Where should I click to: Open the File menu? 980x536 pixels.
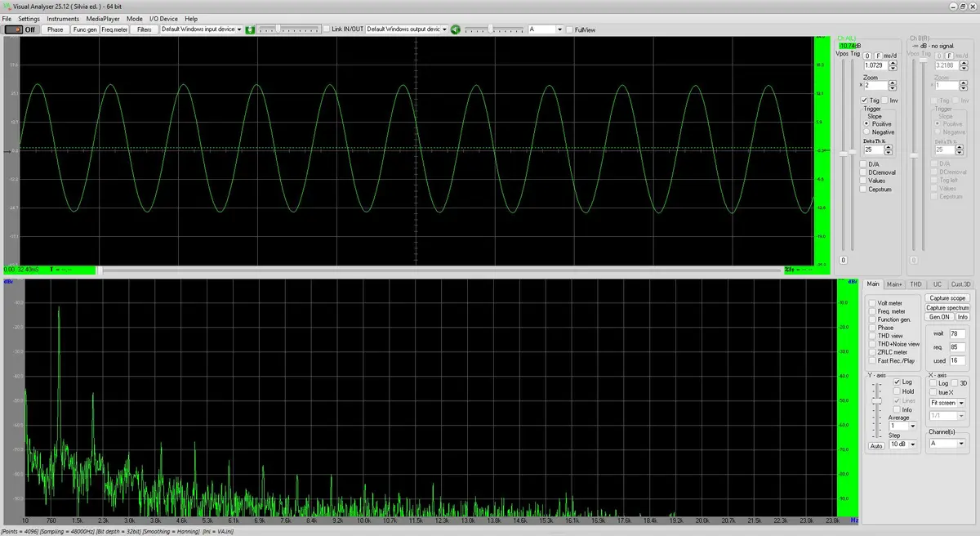point(7,18)
